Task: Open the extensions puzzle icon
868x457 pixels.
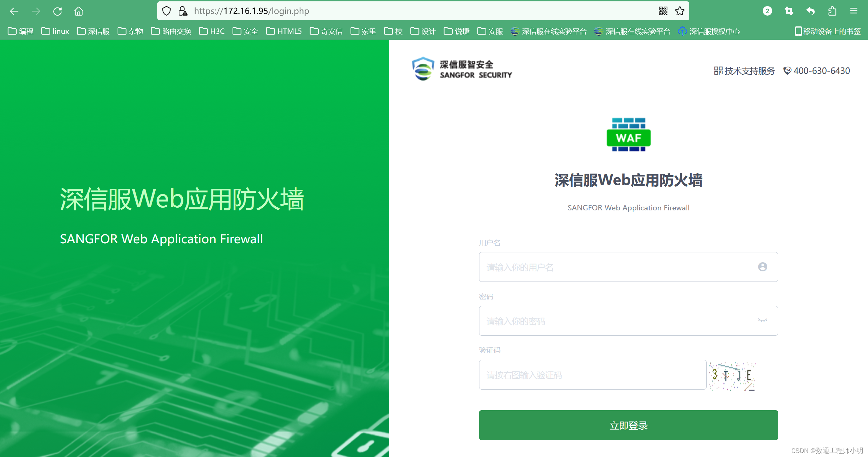Action: [x=832, y=11]
